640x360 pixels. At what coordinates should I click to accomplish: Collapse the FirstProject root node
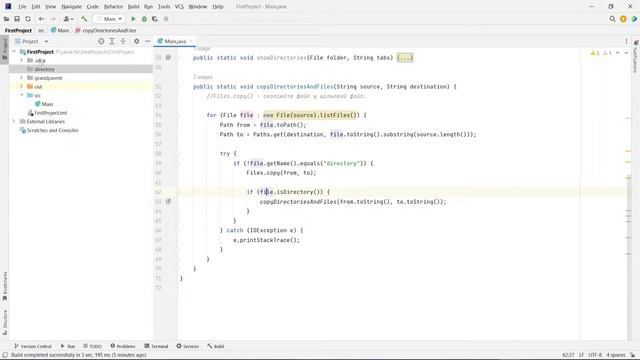[14, 52]
